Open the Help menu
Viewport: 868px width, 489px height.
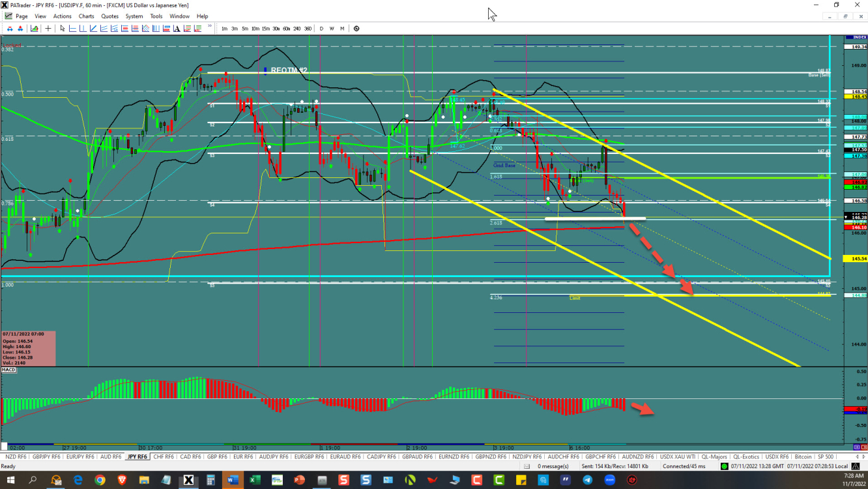pos(203,16)
